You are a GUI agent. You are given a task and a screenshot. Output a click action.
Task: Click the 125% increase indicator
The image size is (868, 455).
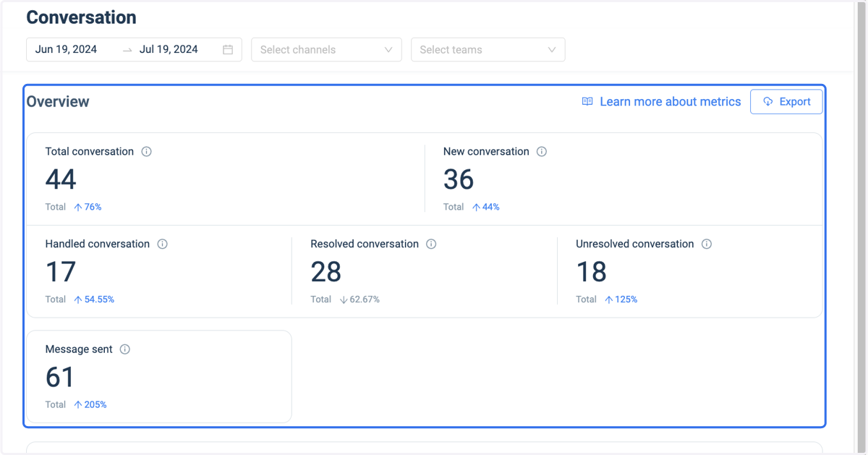click(621, 299)
